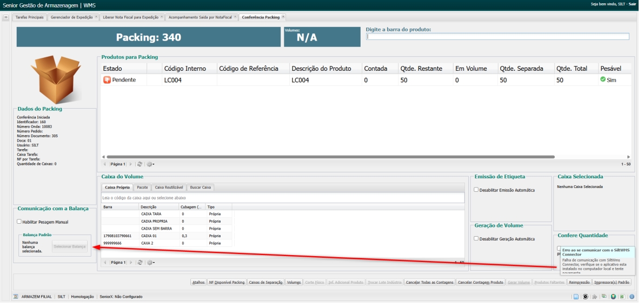Click the Volumes button
This screenshot has width=644, height=308.
click(x=294, y=283)
